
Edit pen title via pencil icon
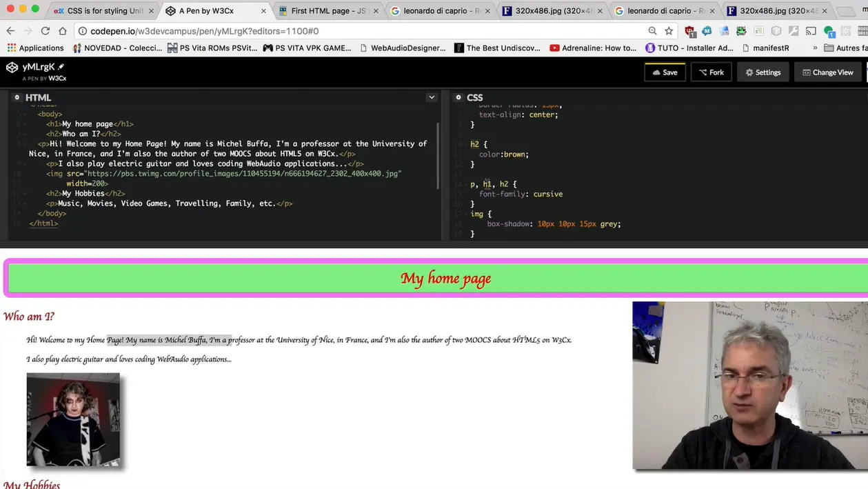(x=61, y=67)
